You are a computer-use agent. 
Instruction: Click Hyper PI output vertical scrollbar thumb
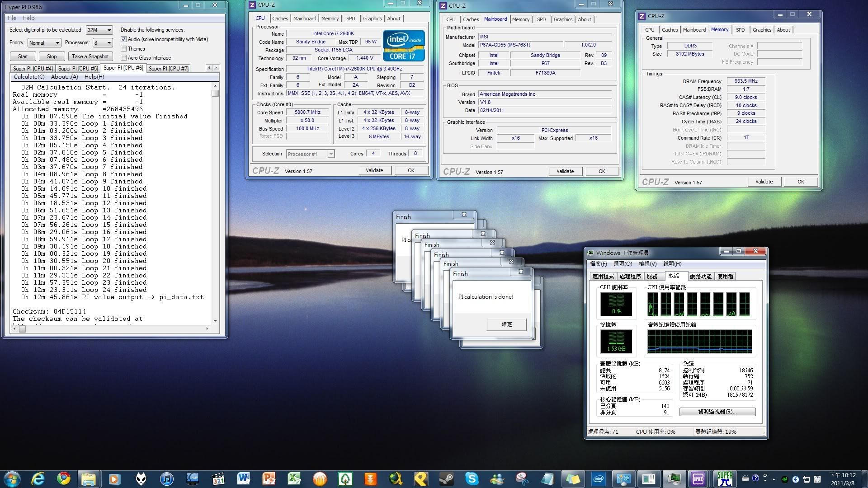215,94
